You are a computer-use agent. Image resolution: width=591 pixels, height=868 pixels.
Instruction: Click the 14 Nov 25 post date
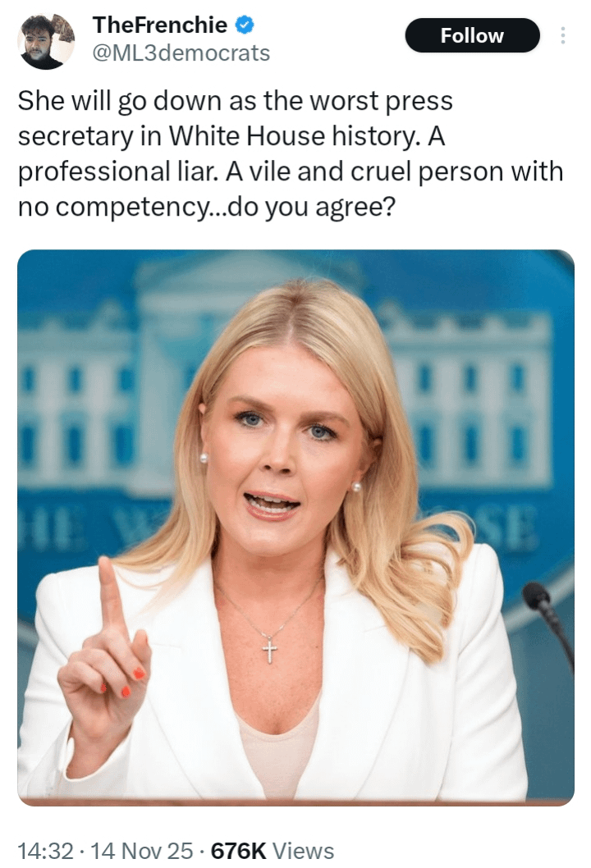(142, 850)
